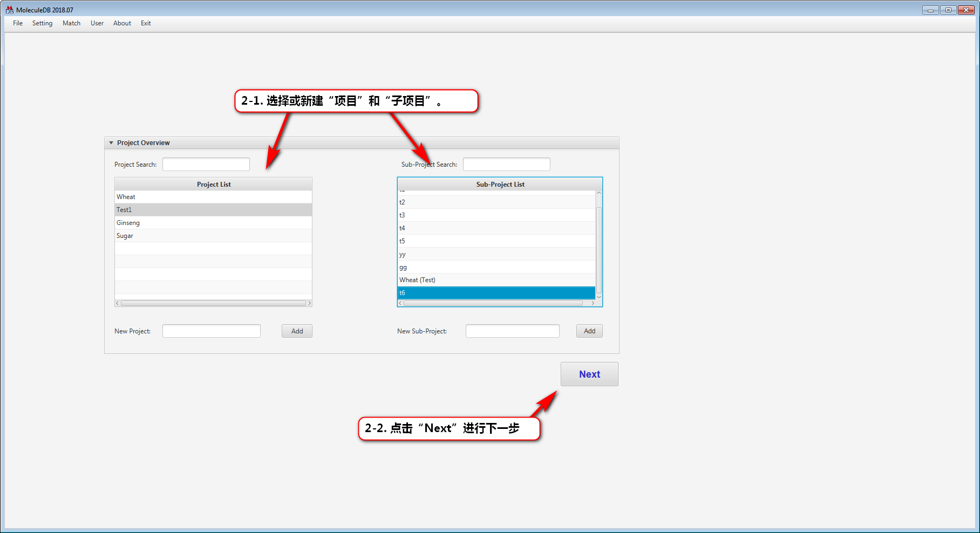
Task: Focus the Project Search input field
Action: (206, 165)
